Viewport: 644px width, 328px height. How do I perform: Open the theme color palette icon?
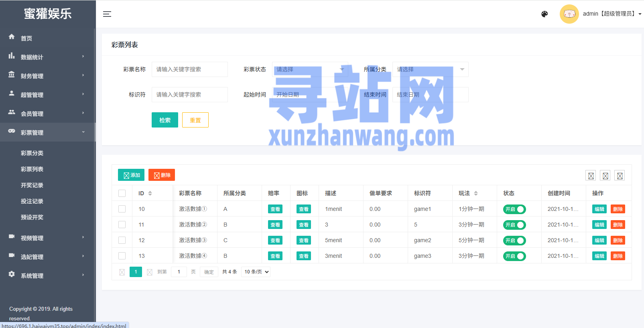[x=544, y=14]
